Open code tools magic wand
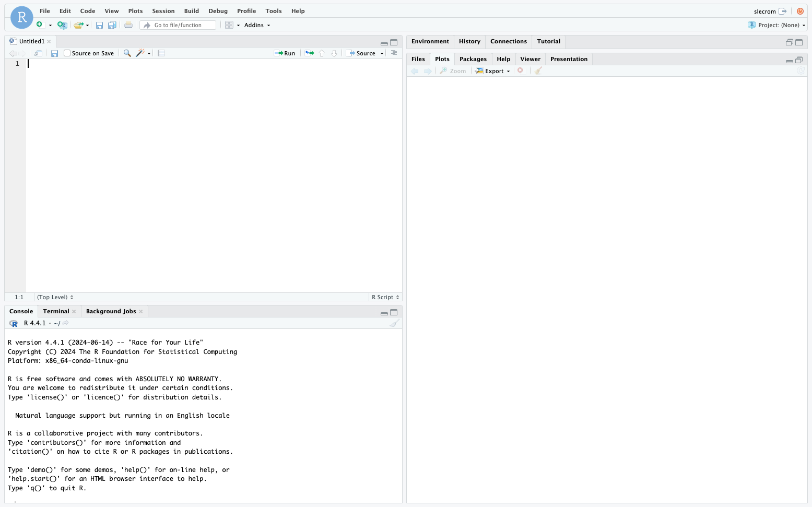This screenshot has width=812, height=507. point(140,53)
